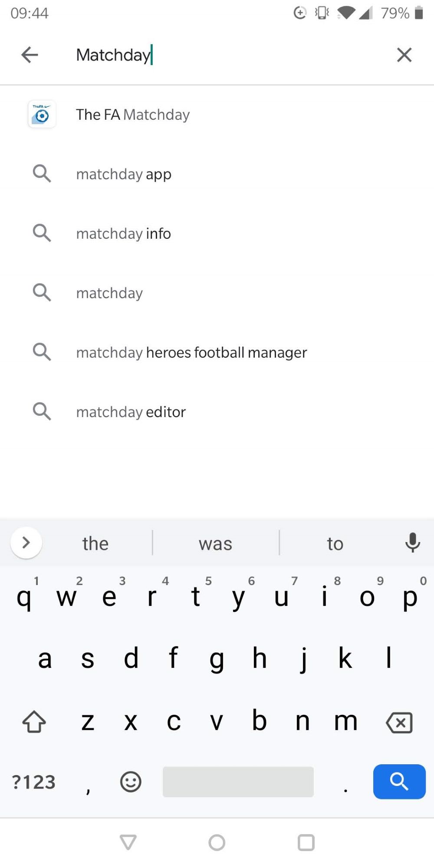
Task: Select suggestion matchday heroes football manager
Action: [191, 352]
